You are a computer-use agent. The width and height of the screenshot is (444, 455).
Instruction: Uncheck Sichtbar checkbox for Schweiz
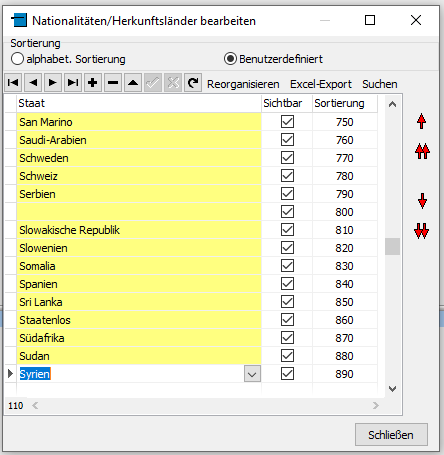(x=287, y=176)
